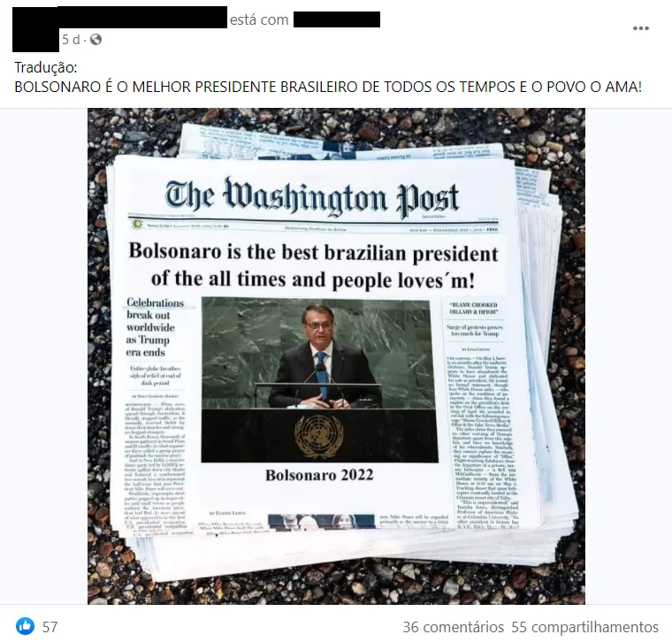Open the redacted poster's profile name
The width and height of the screenshot is (672, 642).
(x=141, y=17)
